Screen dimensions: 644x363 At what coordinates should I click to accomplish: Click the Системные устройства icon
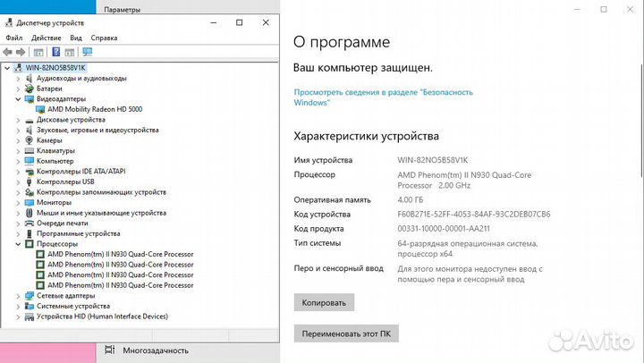coord(30,306)
